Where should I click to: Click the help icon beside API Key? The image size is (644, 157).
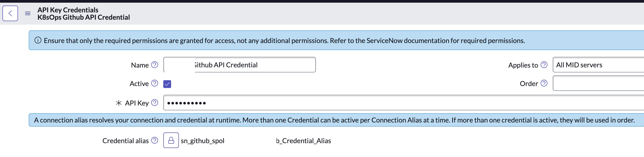click(x=155, y=103)
